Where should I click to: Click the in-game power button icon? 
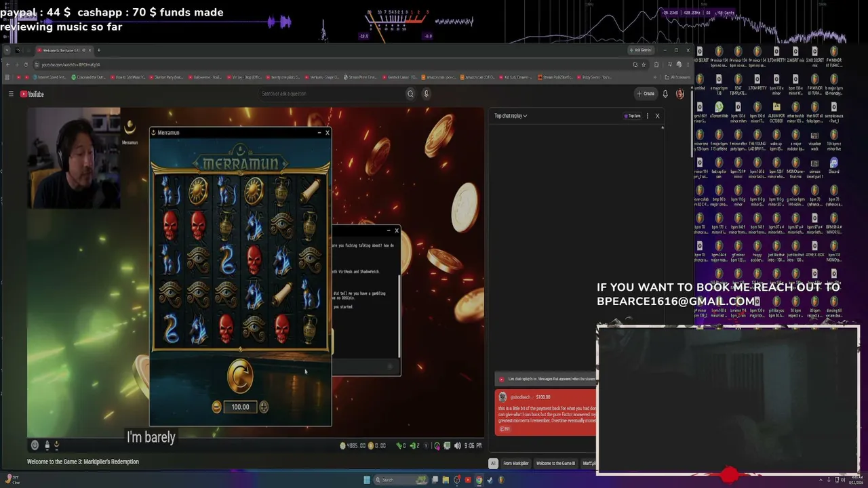click(x=35, y=445)
